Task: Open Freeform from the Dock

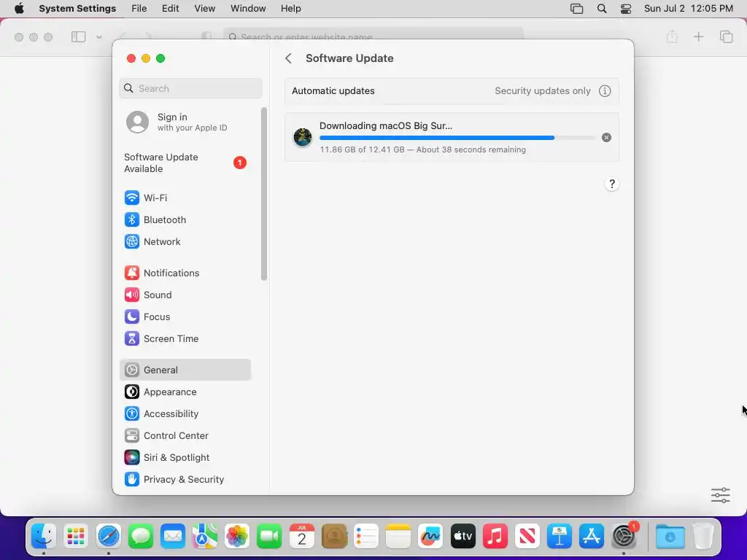Action: pyautogui.click(x=430, y=536)
